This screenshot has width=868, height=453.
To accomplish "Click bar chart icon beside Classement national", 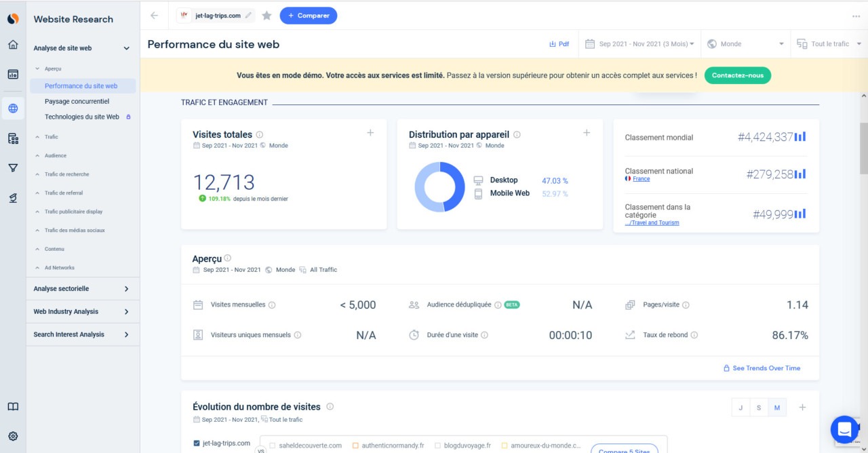I will [x=801, y=174].
